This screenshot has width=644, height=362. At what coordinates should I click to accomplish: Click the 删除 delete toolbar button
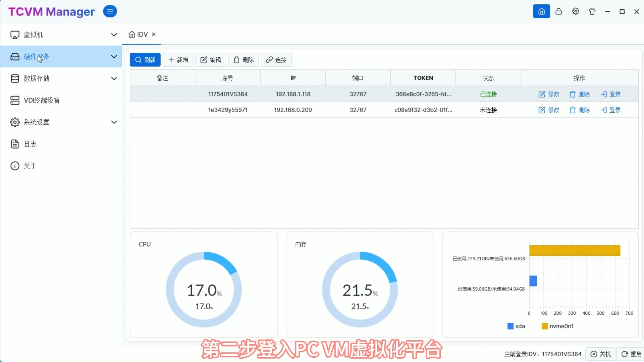pyautogui.click(x=244, y=60)
